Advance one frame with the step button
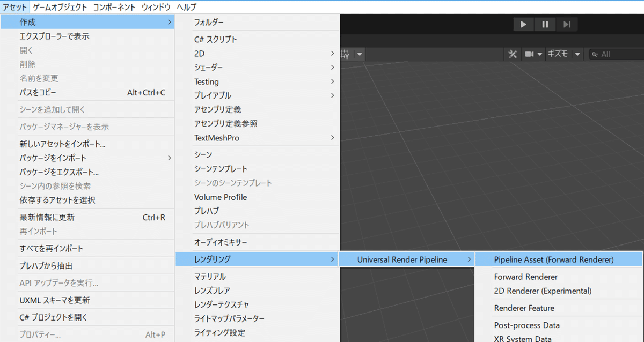Viewport: 644px width, 342px height. tap(567, 24)
